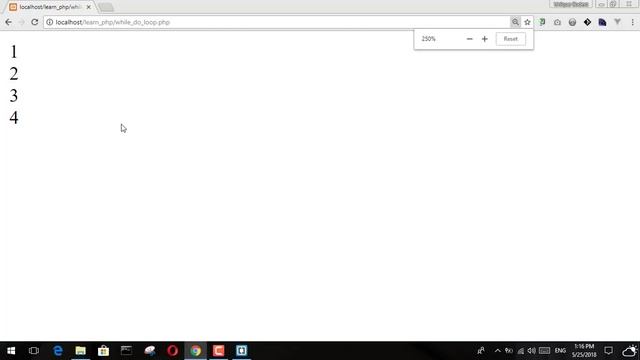Click the black diamond extension icon
Screen dimensions: 640x360
tap(587, 22)
